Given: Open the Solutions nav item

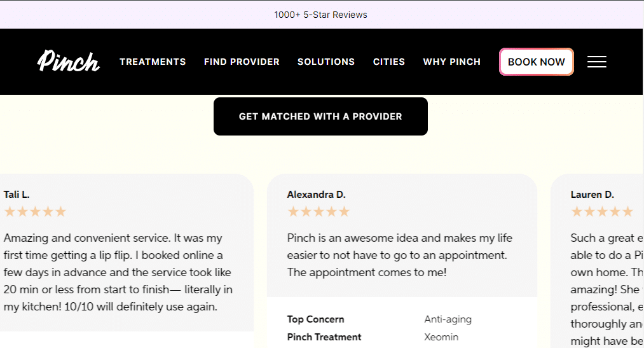Looking at the screenshot, I should point(326,62).
